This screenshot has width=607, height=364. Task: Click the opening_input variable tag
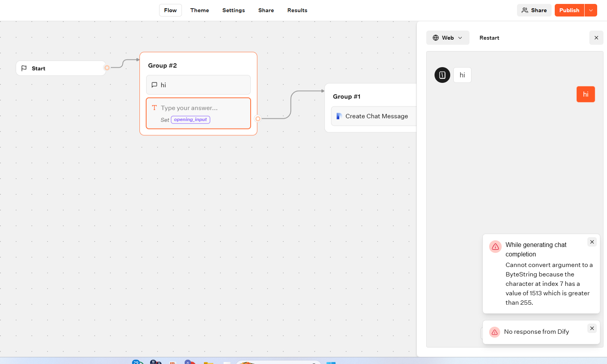tap(191, 120)
